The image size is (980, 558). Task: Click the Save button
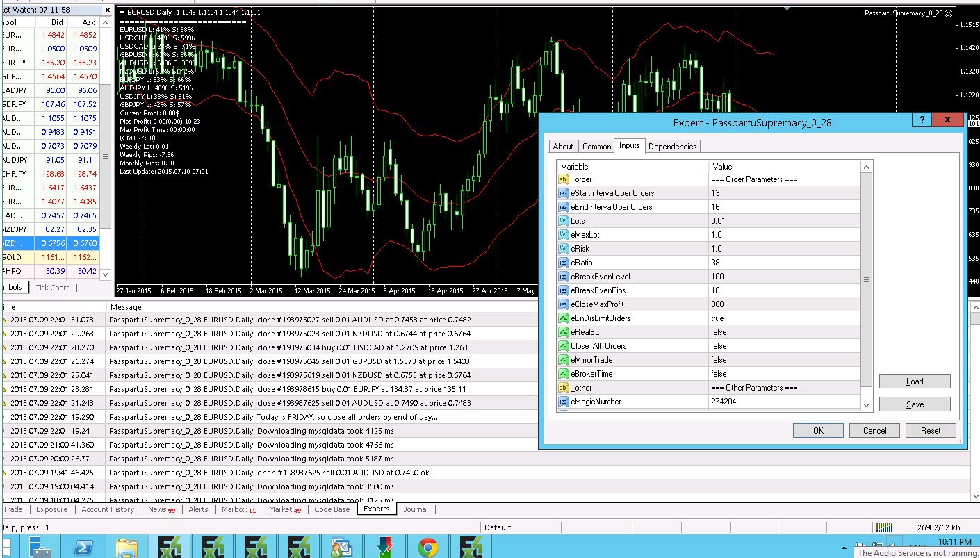(x=915, y=404)
